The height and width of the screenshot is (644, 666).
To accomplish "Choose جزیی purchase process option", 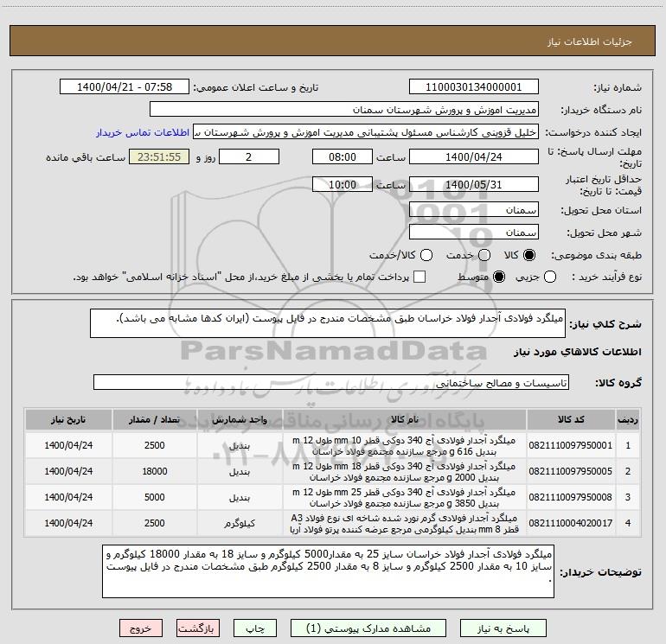I will coord(549,277).
